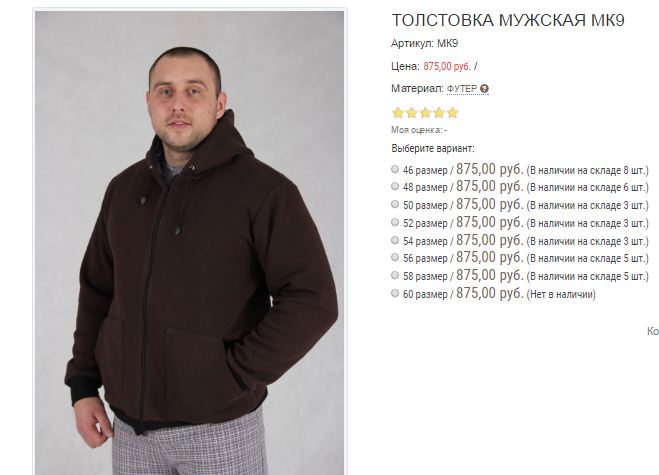The image size is (659, 475).
Task: Rate product with third star
Action: [x=425, y=113]
